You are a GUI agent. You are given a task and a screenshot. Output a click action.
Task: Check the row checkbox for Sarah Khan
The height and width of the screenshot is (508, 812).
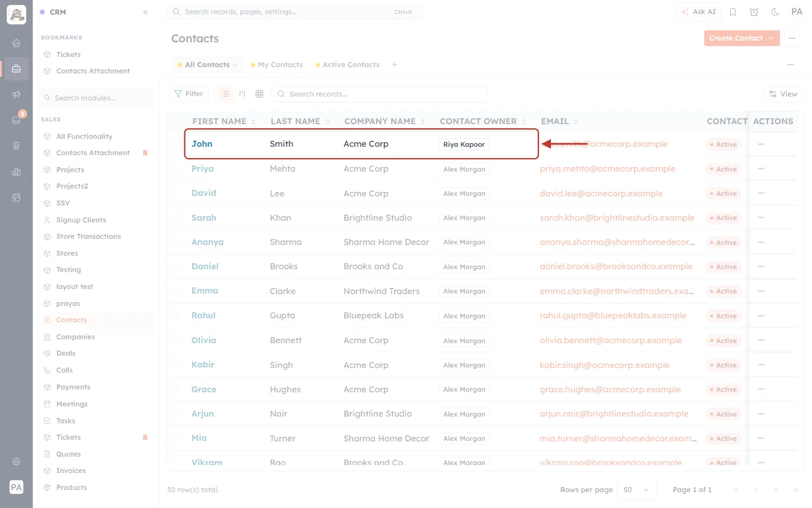176,218
